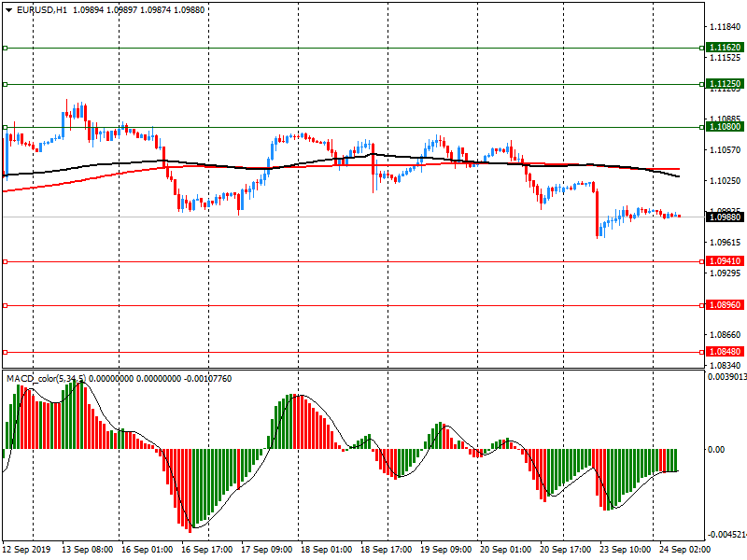This screenshot has width=747, height=560.
Task: Select the 1.08960 red level label
Action: tap(726, 305)
